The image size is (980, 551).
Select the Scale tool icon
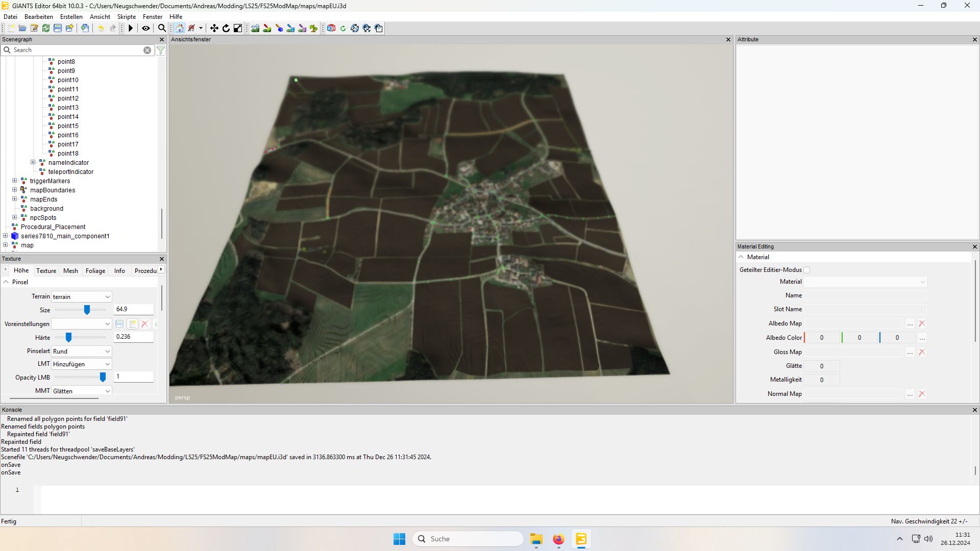238,28
